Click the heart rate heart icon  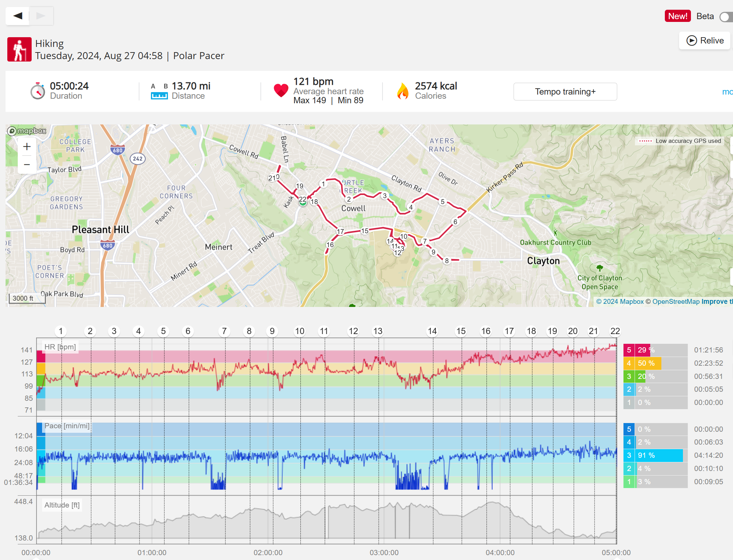coord(281,90)
